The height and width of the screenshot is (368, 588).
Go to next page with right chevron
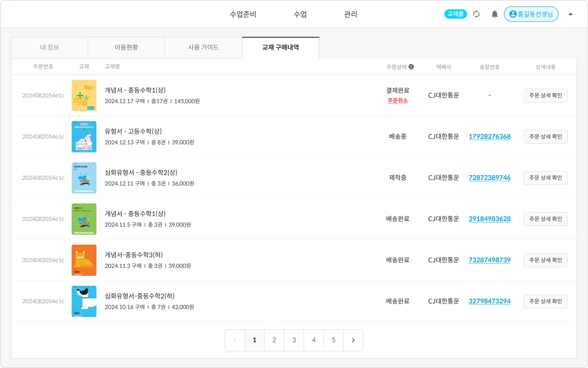(x=353, y=340)
